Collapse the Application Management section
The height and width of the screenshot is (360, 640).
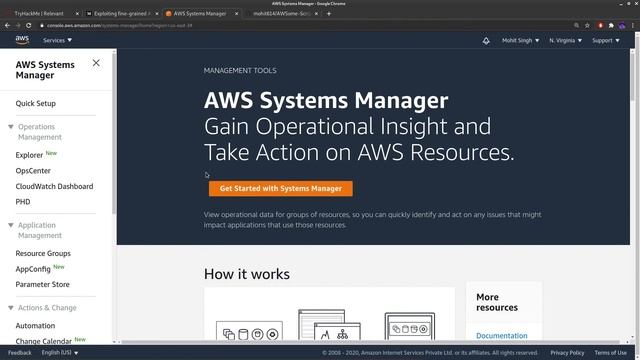point(11,225)
